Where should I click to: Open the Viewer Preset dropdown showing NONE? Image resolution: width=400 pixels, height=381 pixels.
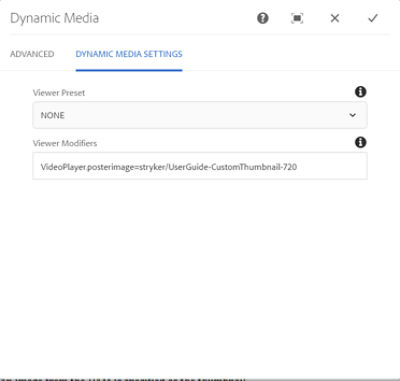click(x=200, y=115)
